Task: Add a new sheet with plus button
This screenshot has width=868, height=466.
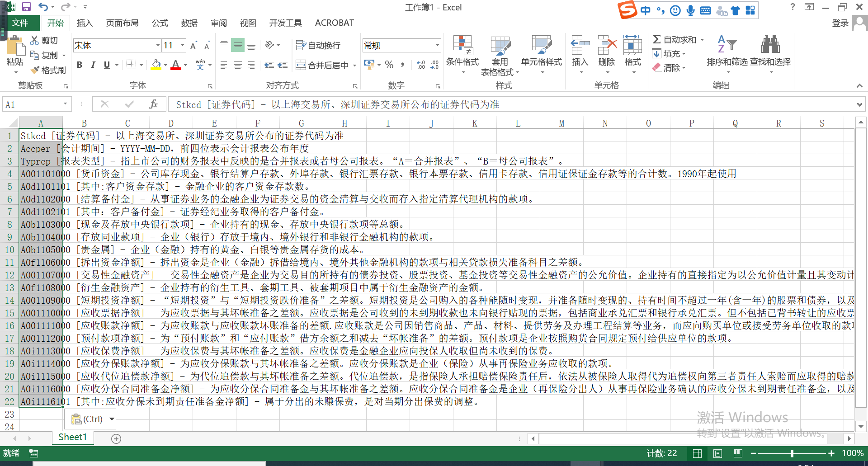Action: (116, 438)
